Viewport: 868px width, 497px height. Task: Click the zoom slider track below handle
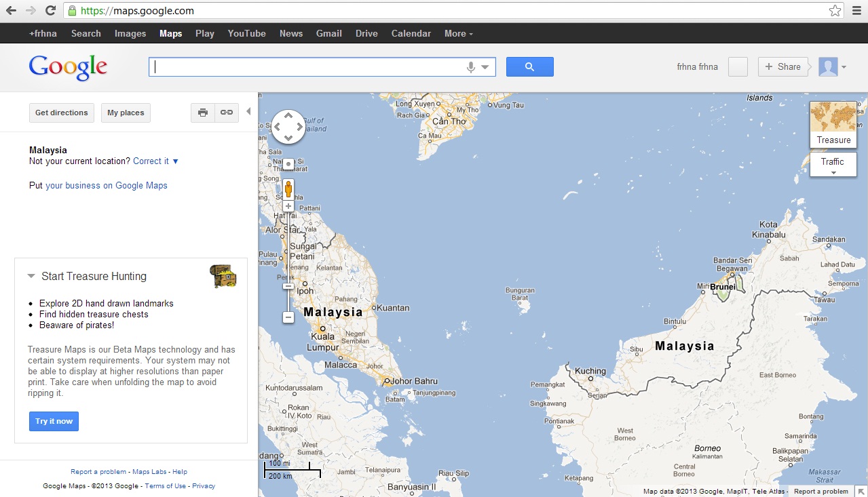pyautogui.click(x=288, y=301)
